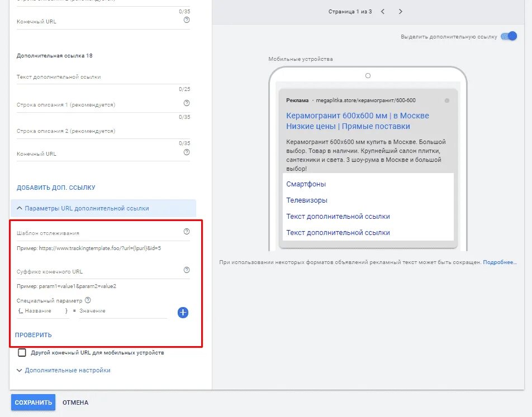This screenshot has width=532, height=417.
Task: Click Дополнительная ссылка 18 heading
Action: tap(55, 56)
